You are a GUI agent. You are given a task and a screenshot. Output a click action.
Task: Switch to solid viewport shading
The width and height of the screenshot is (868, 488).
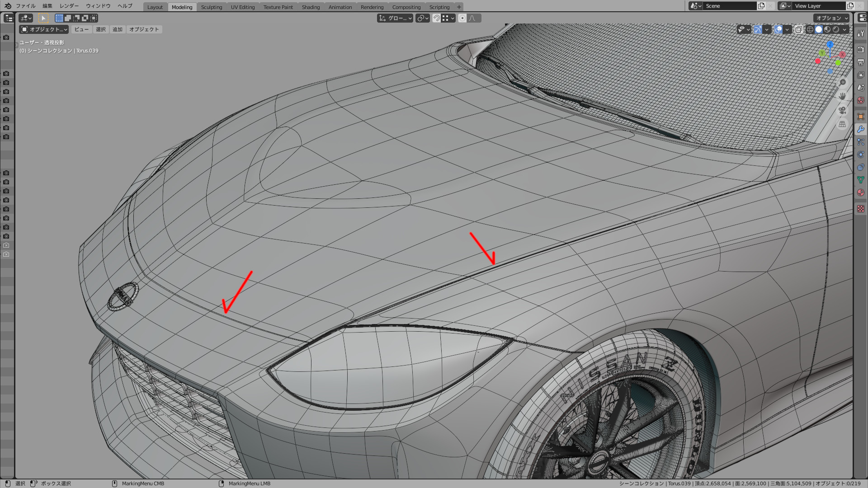click(x=819, y=29)
